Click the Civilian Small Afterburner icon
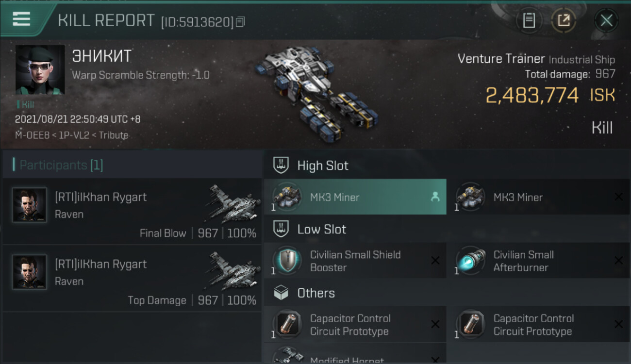631x364 pixels. tap(470, 261)
